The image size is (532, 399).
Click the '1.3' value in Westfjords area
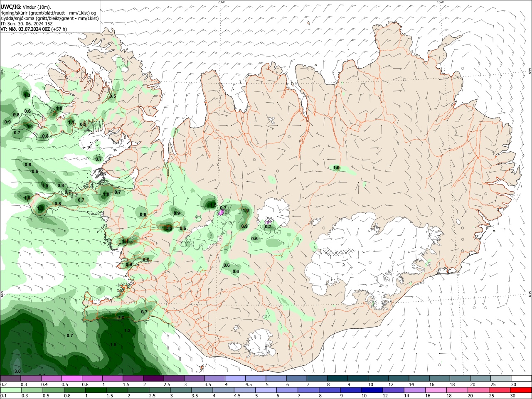[x=27, y=95]
